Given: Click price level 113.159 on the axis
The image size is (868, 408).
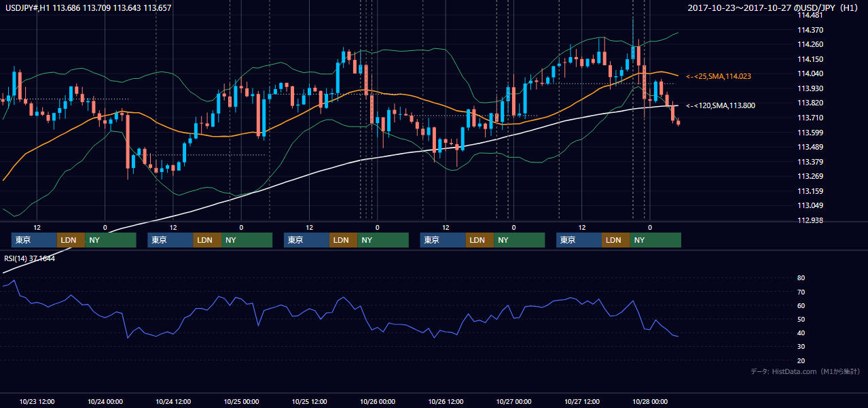Looking at the screenshot, I should [810, 191].
